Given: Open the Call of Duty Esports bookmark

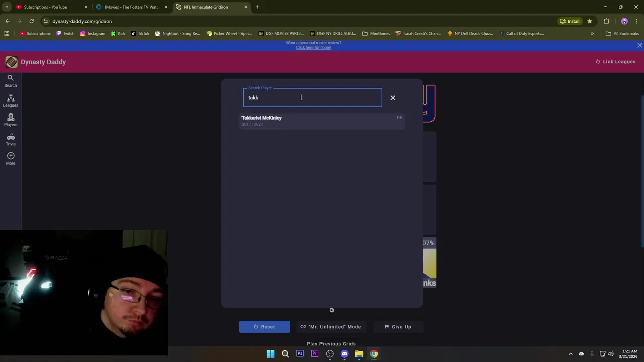Looking at the screenshot, I should pos(522,34).
